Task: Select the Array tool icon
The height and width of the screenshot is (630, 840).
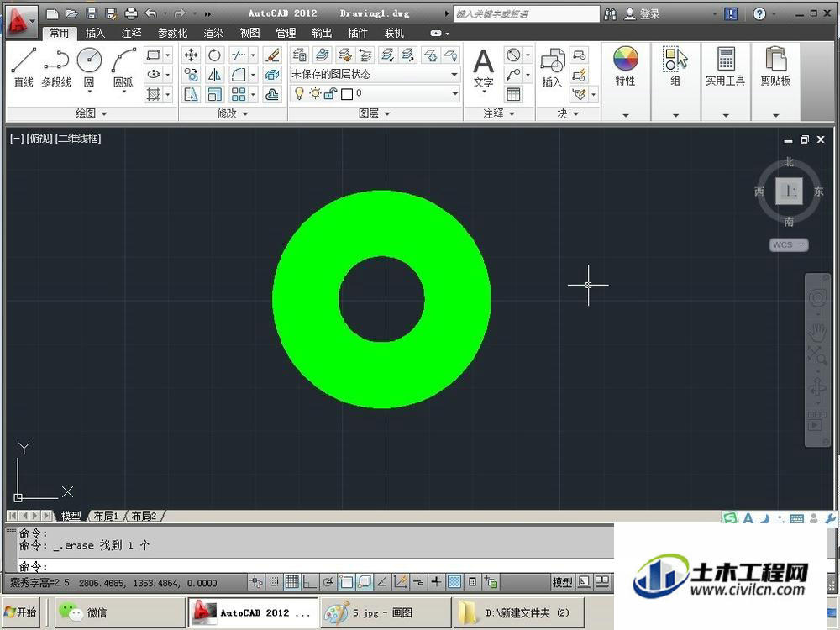Action: [x=239, y=95]
